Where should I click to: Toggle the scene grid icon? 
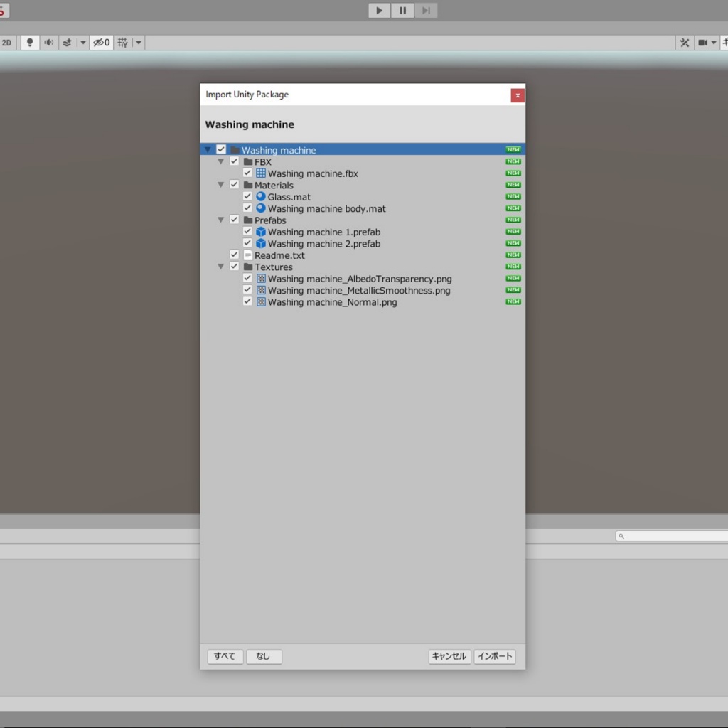pos(122,43)
